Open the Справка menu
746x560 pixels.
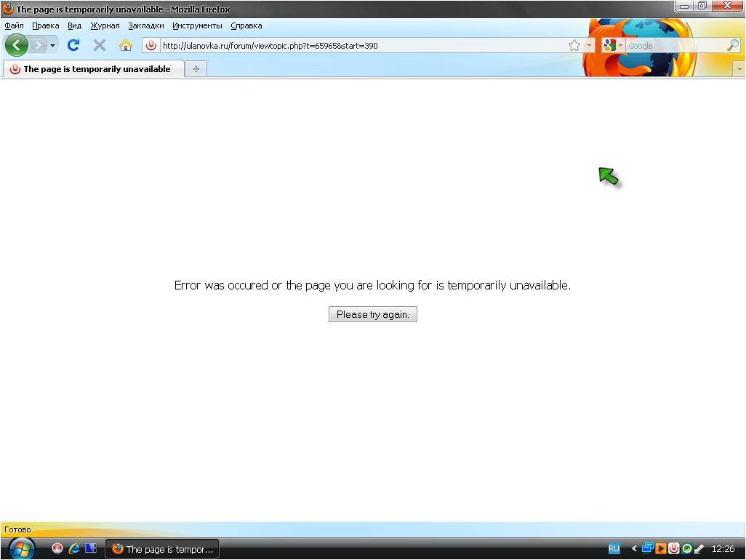[x=246, y=25]
